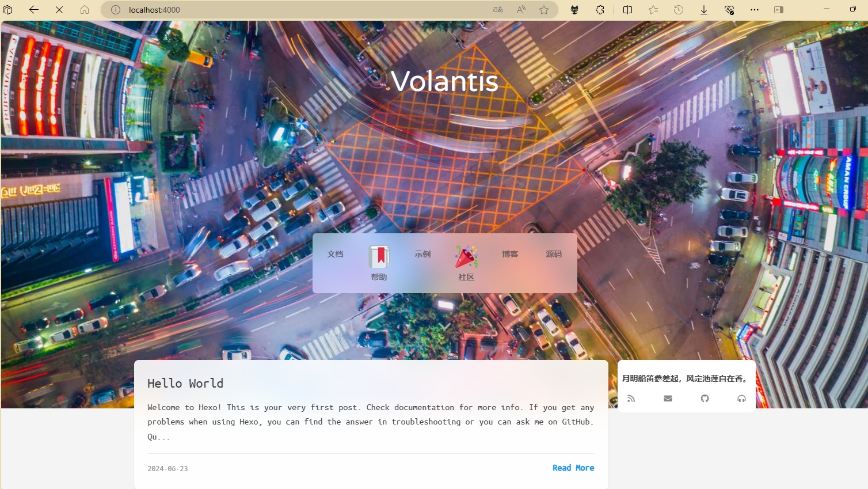Click the headphones music icon

pos(741,399)
